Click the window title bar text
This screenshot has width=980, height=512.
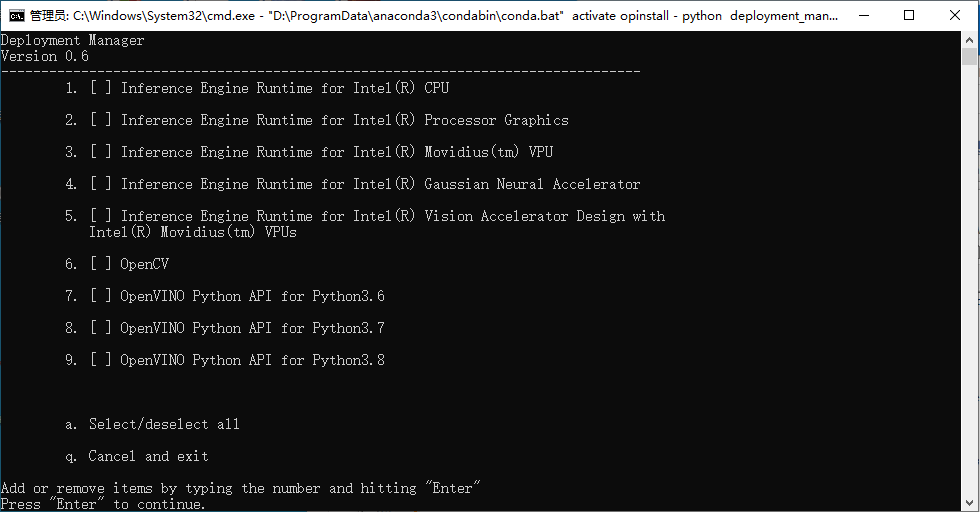coord(434,16)
